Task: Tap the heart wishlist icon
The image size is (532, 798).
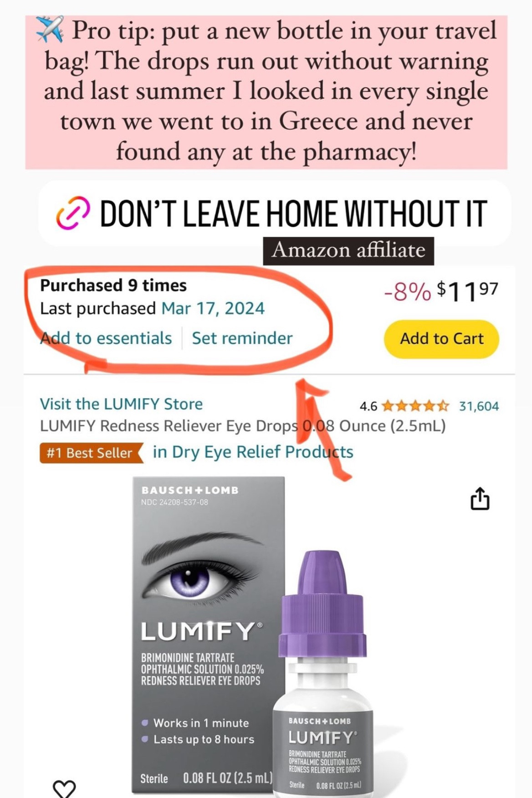Action: click(64, 788)
